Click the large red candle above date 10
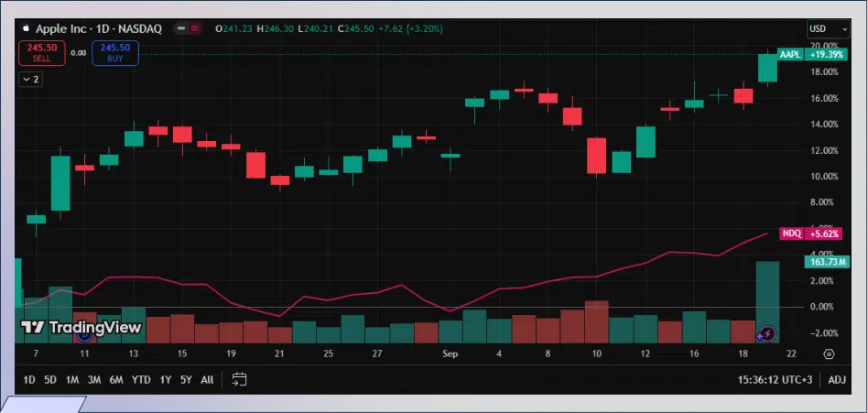 [596, 156]
